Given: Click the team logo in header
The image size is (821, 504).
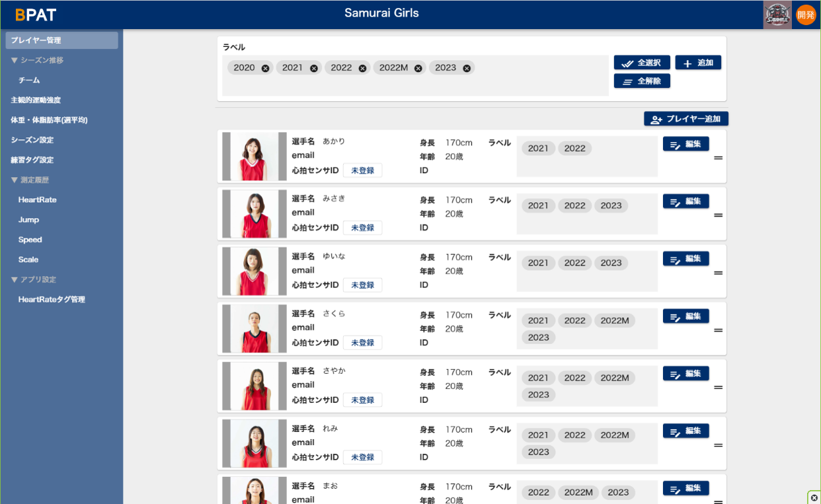Looking at the screenshot, I should 777,15.
